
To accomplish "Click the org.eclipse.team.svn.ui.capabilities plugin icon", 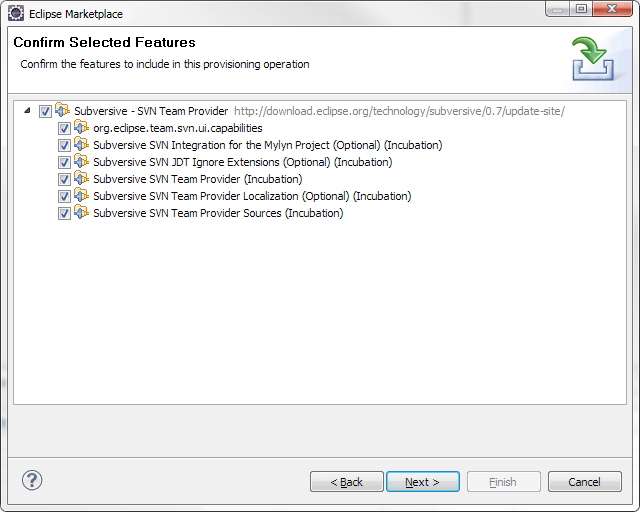I will click(x=82, y=127).
